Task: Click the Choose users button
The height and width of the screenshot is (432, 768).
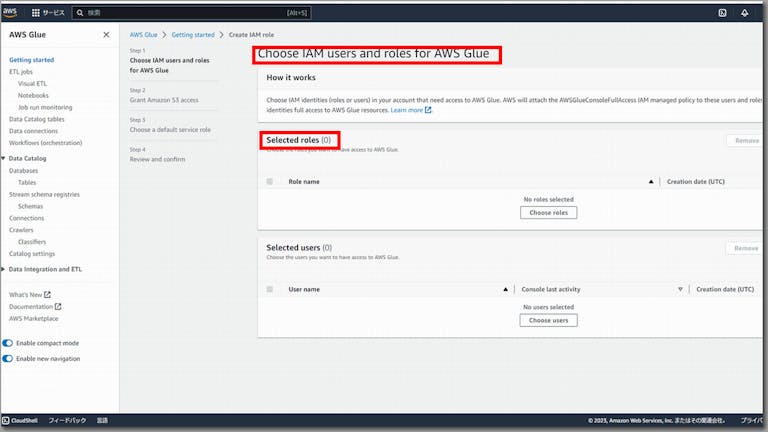Action: (x=549, y=320)
